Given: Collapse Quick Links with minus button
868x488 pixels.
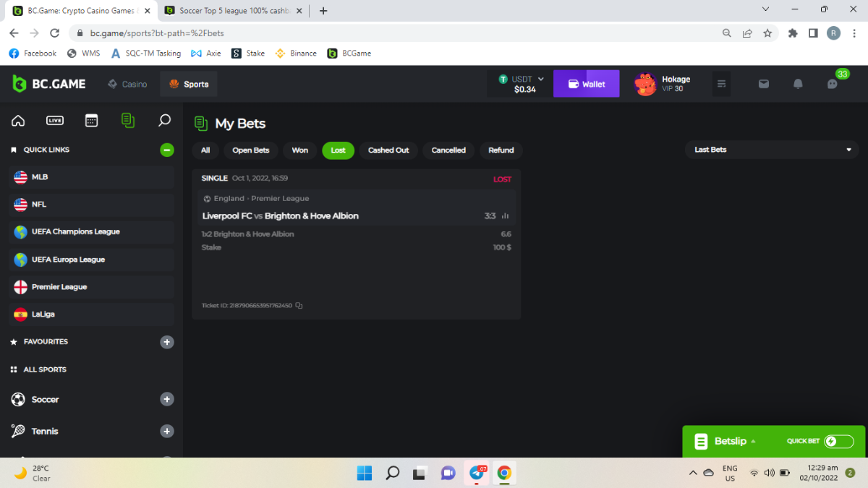Looking at the screenshot, I should [x=166, y=150].
